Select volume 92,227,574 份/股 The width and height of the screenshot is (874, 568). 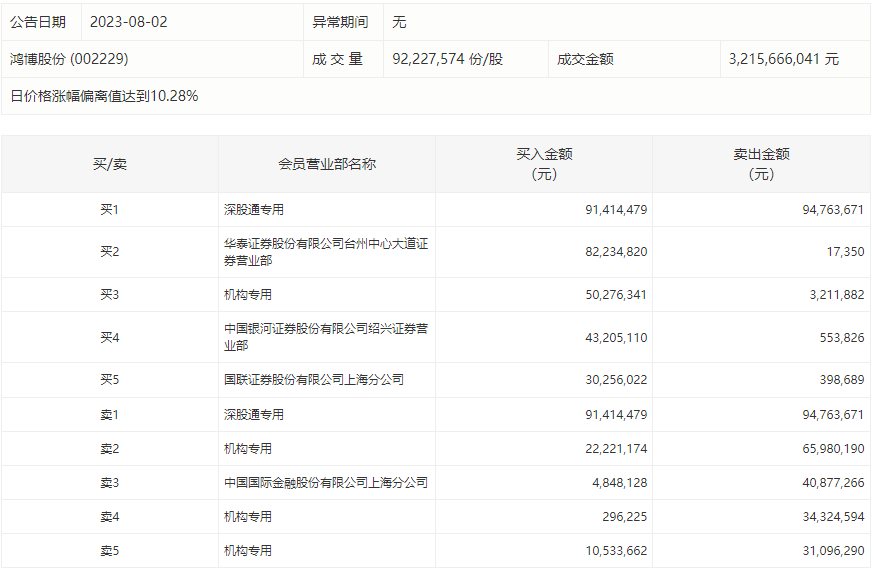point(448,59)
